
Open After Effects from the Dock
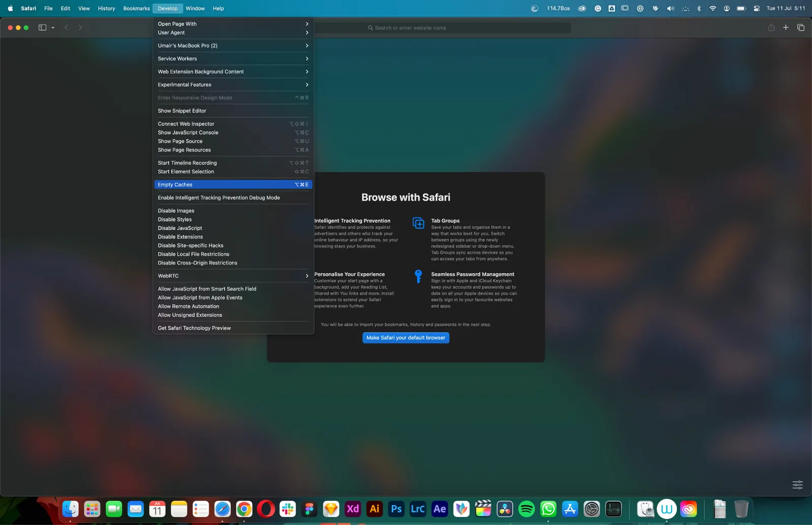(440, 509)
